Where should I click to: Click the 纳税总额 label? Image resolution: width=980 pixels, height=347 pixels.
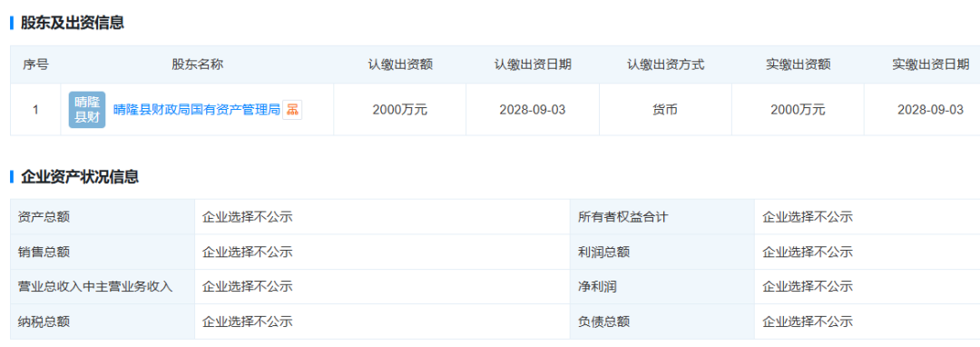44,322
